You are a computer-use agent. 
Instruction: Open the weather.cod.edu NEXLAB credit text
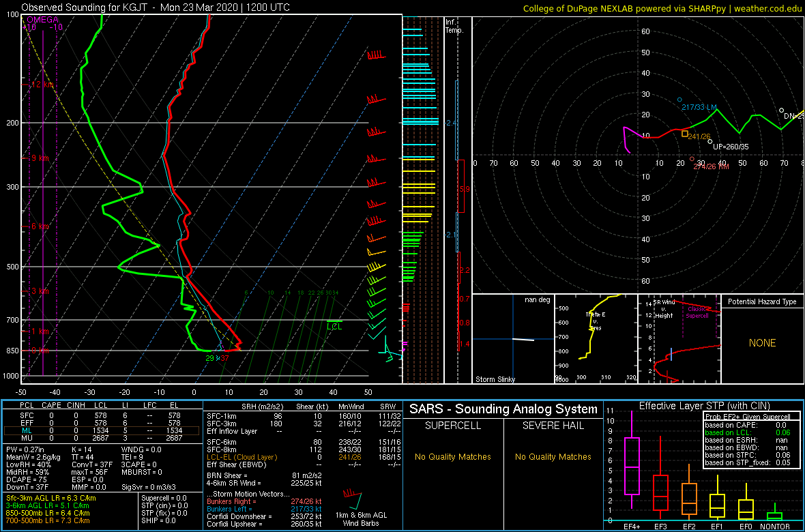tap(663, 8)
